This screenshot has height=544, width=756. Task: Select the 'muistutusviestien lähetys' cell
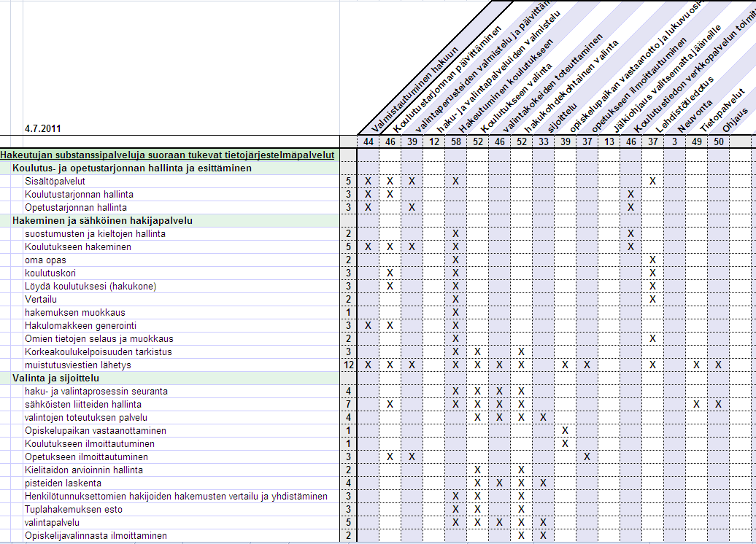(77, 365)
